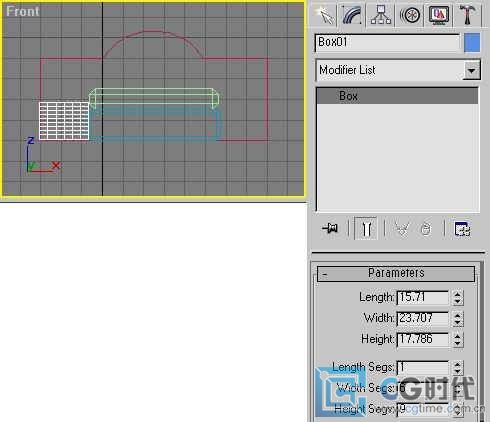Open the Display panel tab
This screenshot has width=490, height=422.
click(x=438, y=15)
